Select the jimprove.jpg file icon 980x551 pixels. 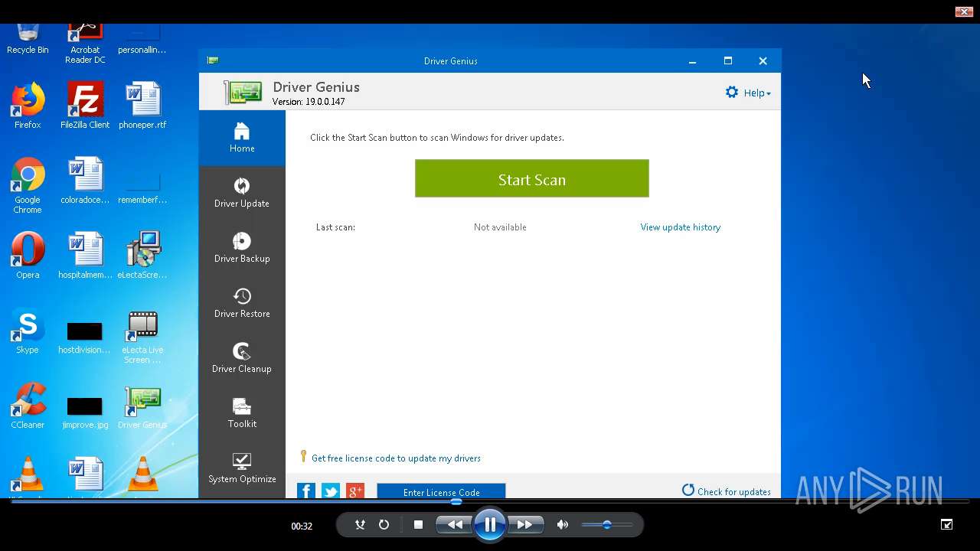coord(85,411)
